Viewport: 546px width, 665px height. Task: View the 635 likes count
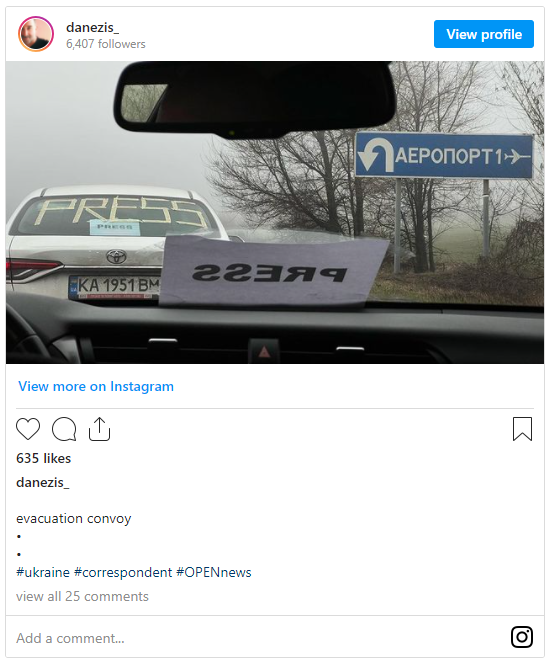coord(43,458)
